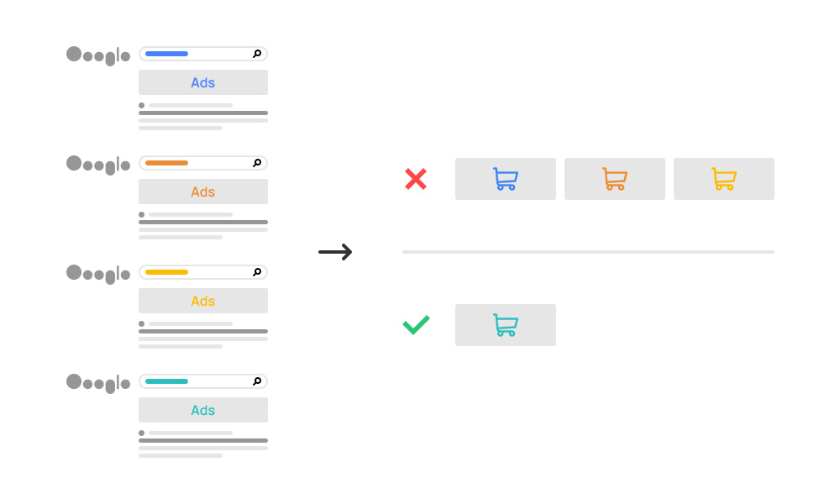
Task: Click the search result under teal Ads
Action: pyautogui.click(x=203, y=444)
